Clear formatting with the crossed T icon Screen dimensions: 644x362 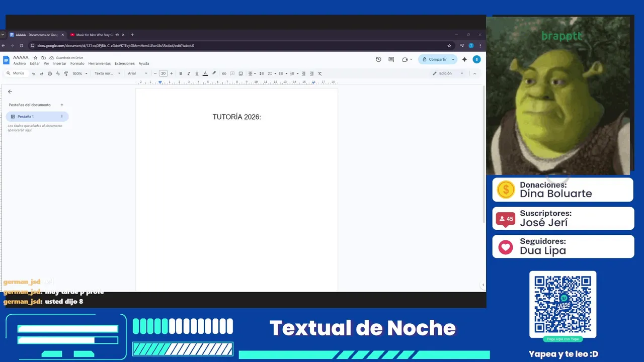pos(319,73)
